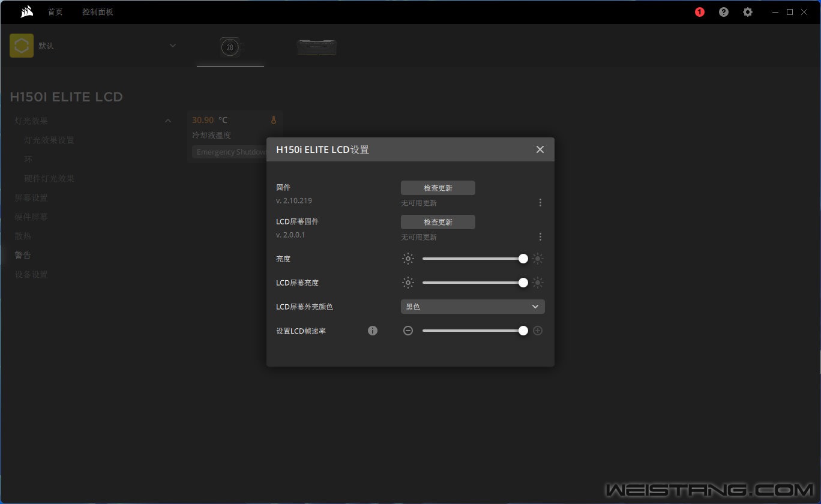The image size is (821, 504).
Task: Select 警告 in sidebar
Action: tap(23, 255)
